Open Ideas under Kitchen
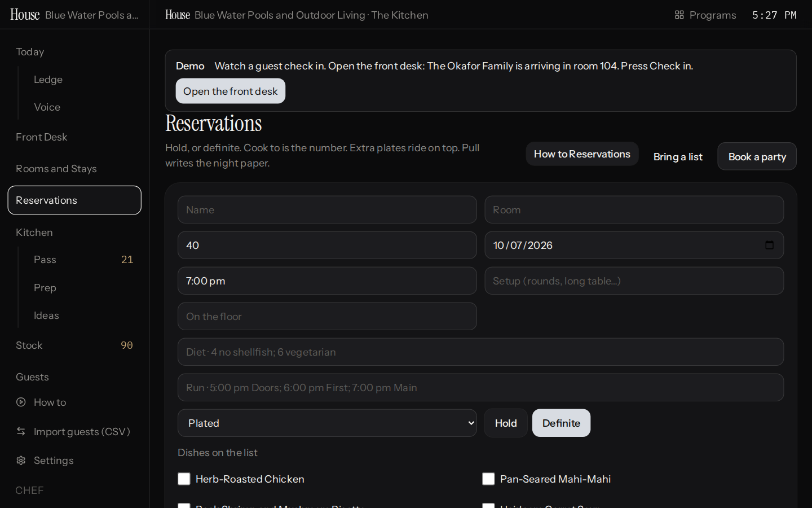Screen dimensions: 812x508 46,316
